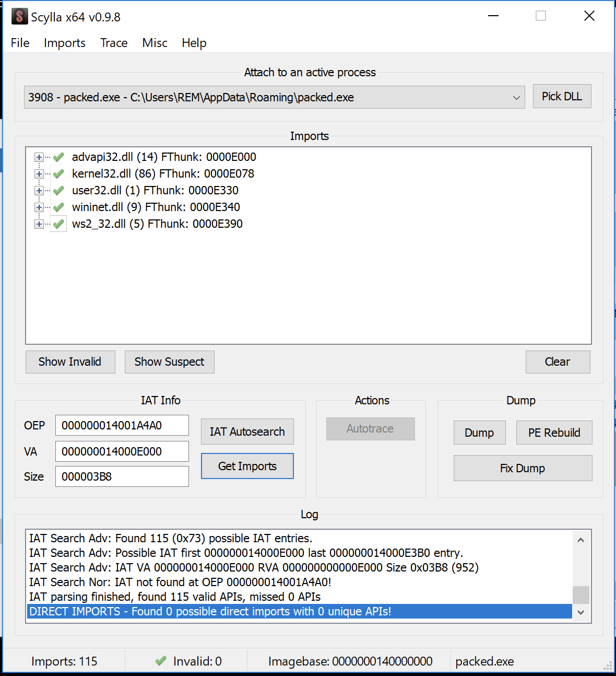Click the green check icon beside user32.dll
Viewport: 616px width, 676px height.
tap(58, 190)
